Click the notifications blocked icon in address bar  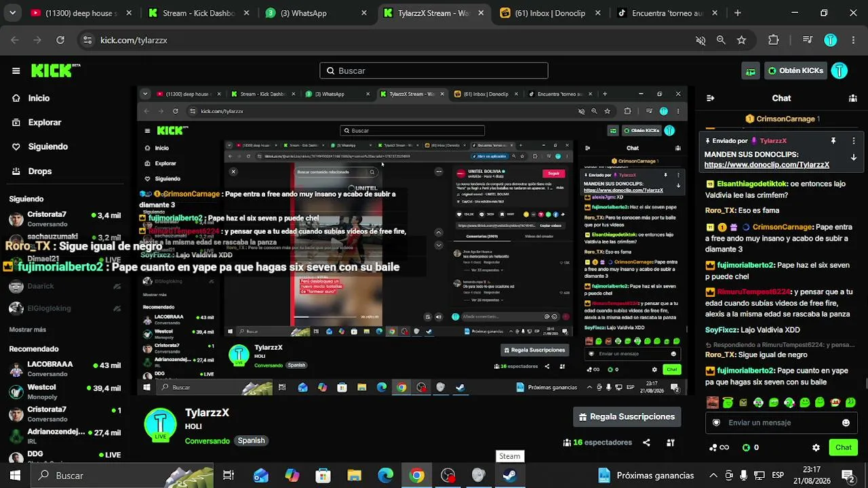[x=701, y=40]
